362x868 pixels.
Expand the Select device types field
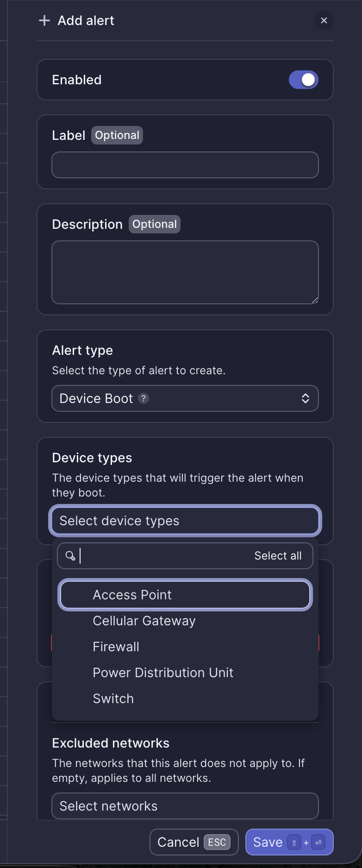click(x=185, y=521)
